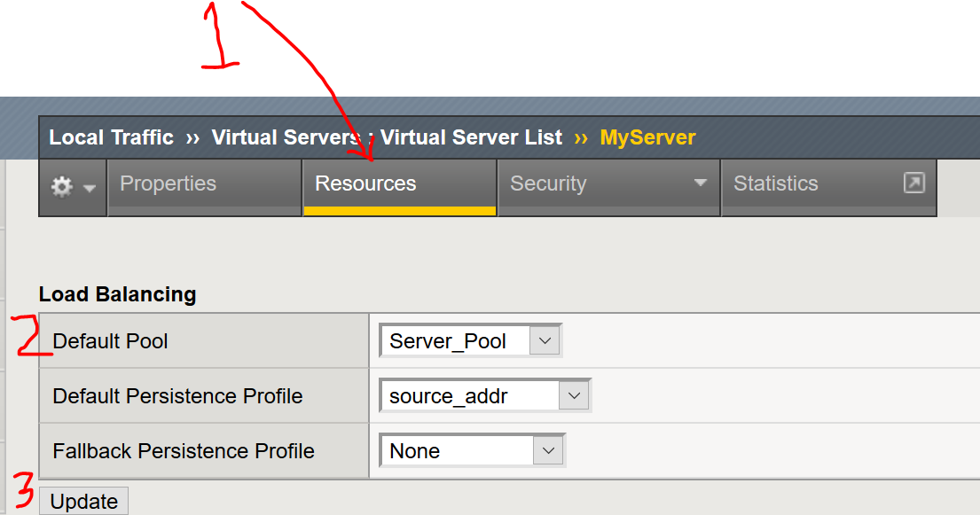
Task: Expand the Security tab dropdown arrow
Action: 701,183
